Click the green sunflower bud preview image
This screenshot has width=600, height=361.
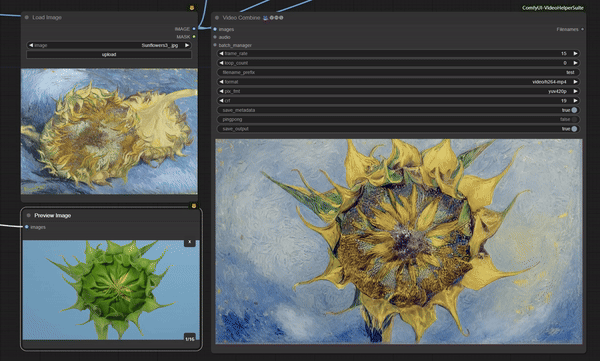click(x=111, y=290)
